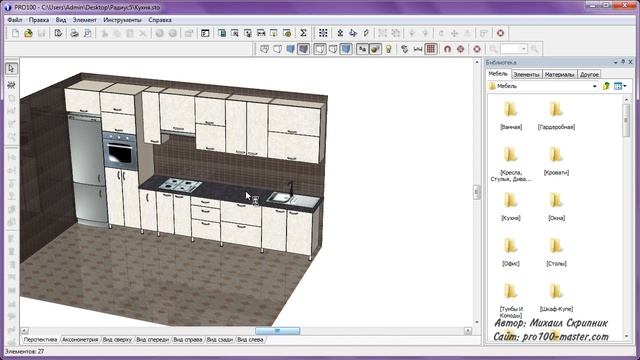The image size is (640, 360).
Task: Toggle the red snap-to-grid button
Action: click(x=431, y=49)
